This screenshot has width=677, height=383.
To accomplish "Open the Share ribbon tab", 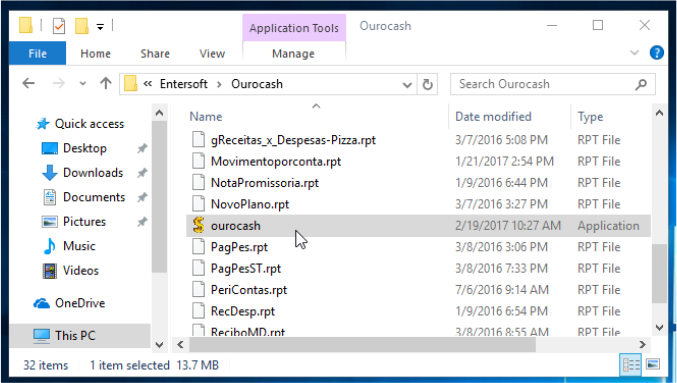I will coord(155,54).
